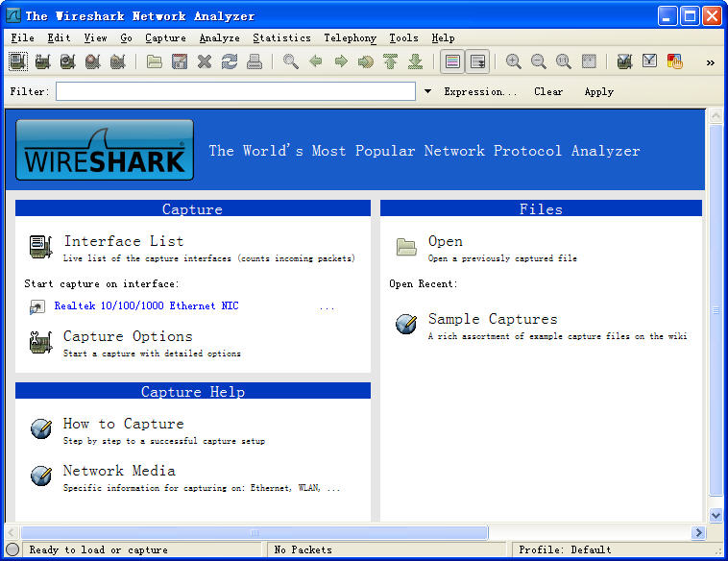Open Sample Captures wiki link

[x=492, y=319]
